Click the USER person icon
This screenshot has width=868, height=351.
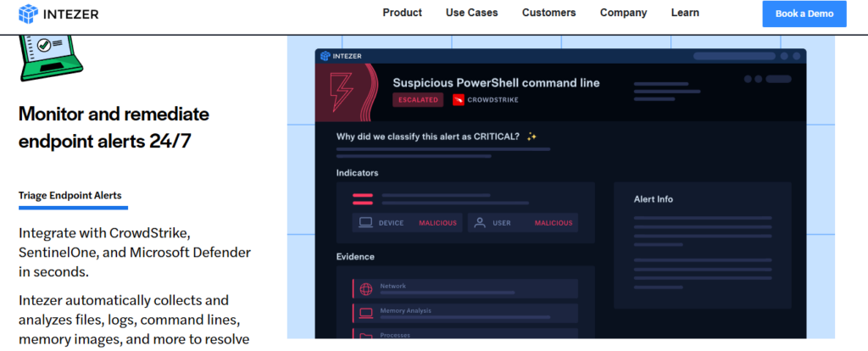(x=480, y=223)
